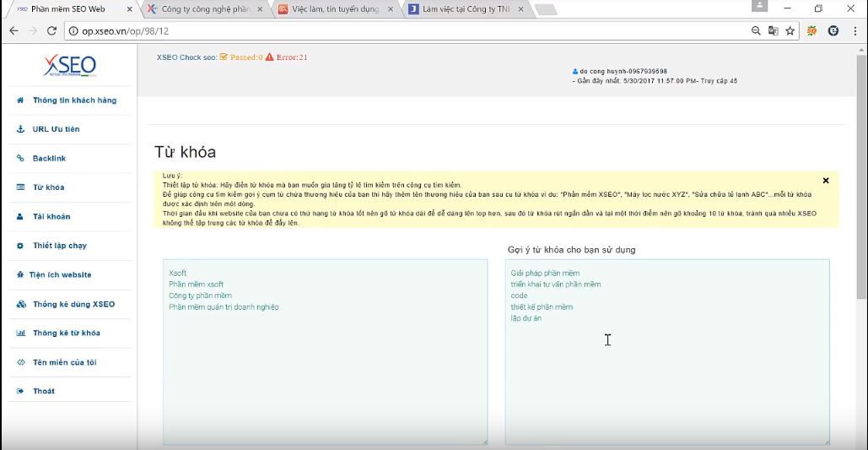Click the anchor icon beside URL Ưu tiên
Image resolution: width=868 pixels, height=450 pixels.
[x=20, y=129]
